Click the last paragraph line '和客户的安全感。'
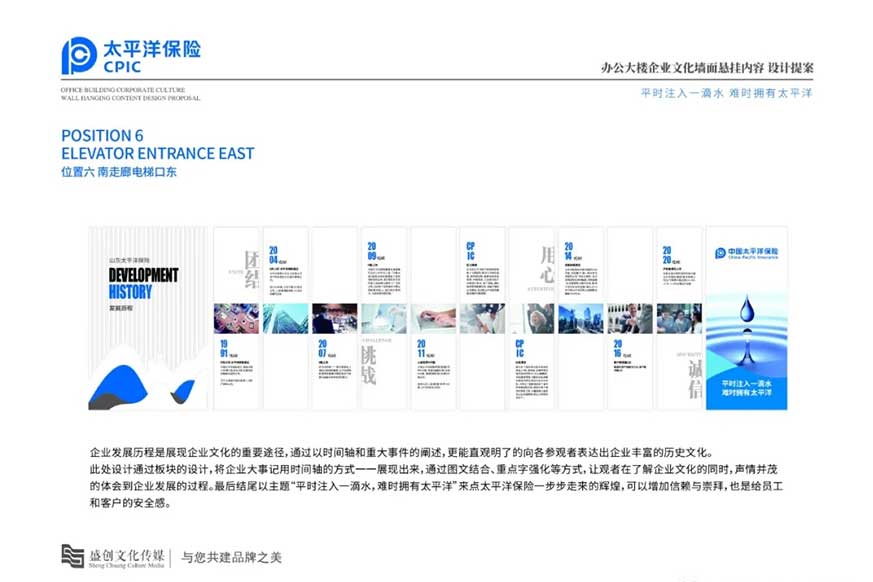873x582 pixels. (131, 503)
